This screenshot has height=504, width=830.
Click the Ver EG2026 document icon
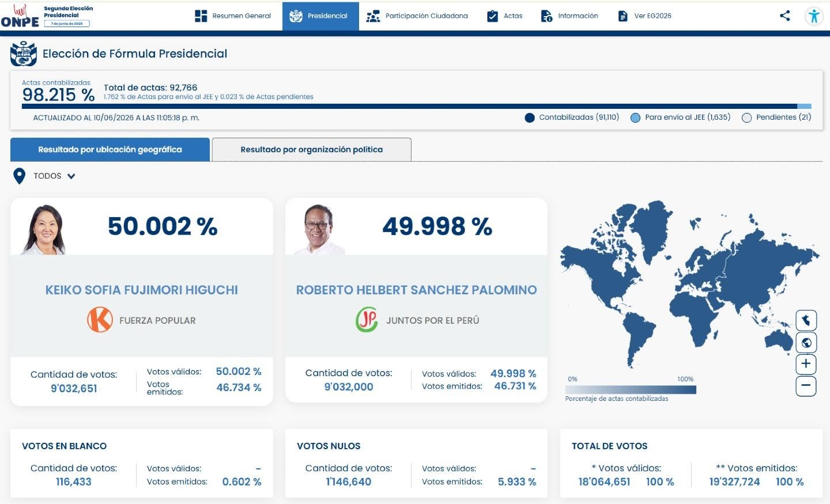point(622,16)
